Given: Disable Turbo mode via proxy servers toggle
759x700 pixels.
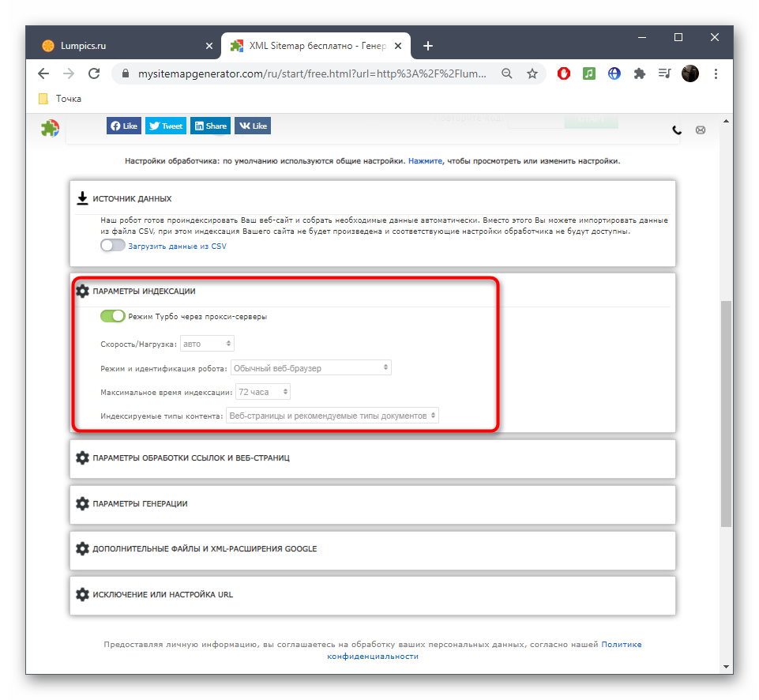Looking at the screenshot, I should coord(113,316).
